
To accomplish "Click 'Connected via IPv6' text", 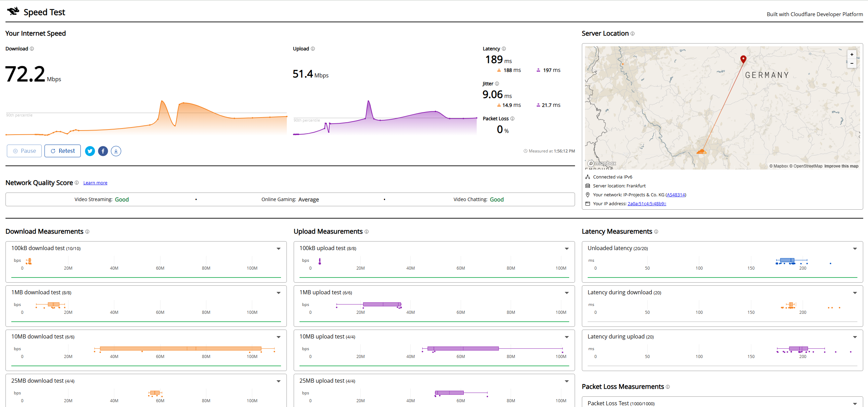I will click(613, 177).
